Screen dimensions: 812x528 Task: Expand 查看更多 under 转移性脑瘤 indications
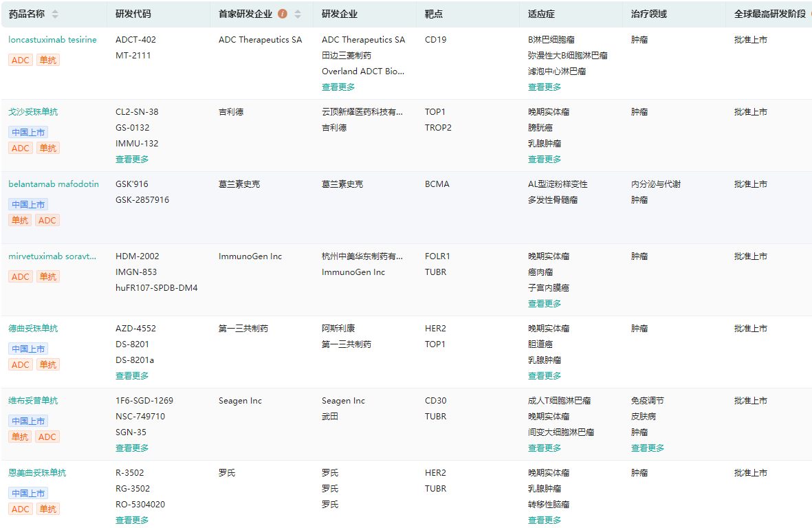point(545,520)
